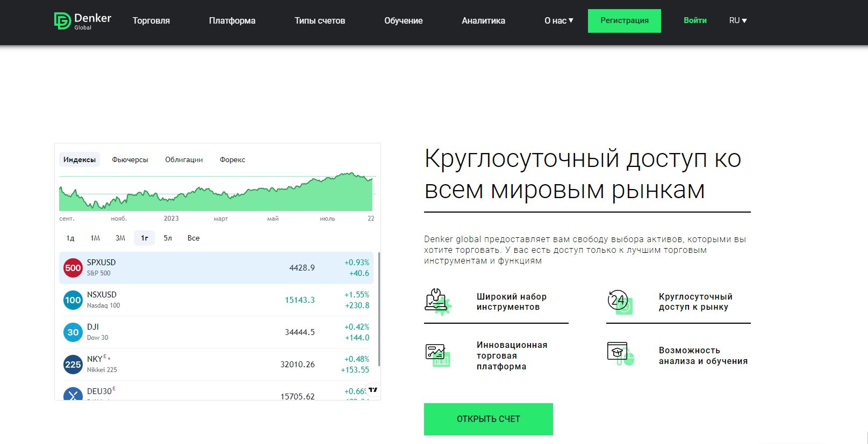Click the symbol list vertical scrollbar

(x=379, y=309)
